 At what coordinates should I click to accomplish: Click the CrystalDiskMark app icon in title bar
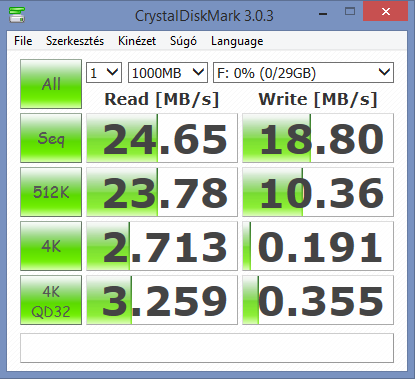17,14
